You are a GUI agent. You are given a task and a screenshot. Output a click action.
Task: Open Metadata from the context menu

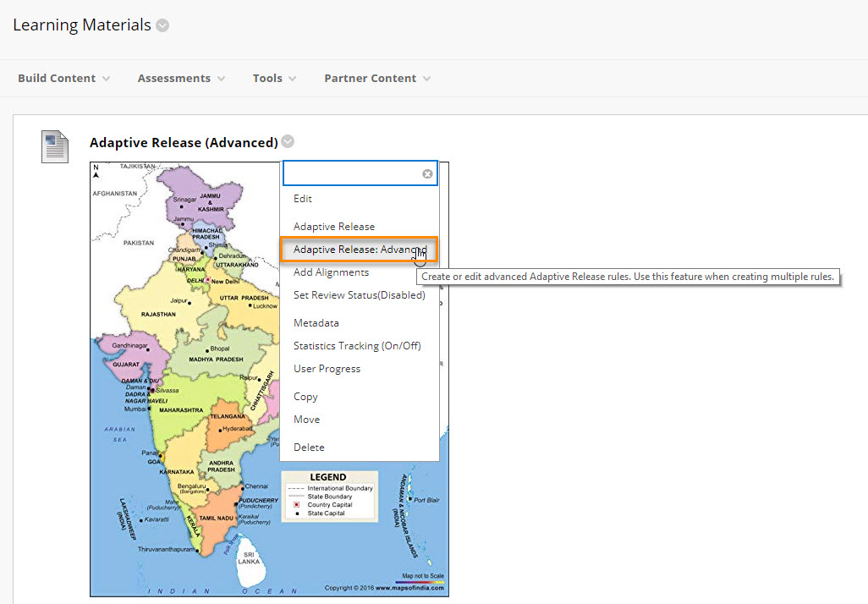(316, 323)
